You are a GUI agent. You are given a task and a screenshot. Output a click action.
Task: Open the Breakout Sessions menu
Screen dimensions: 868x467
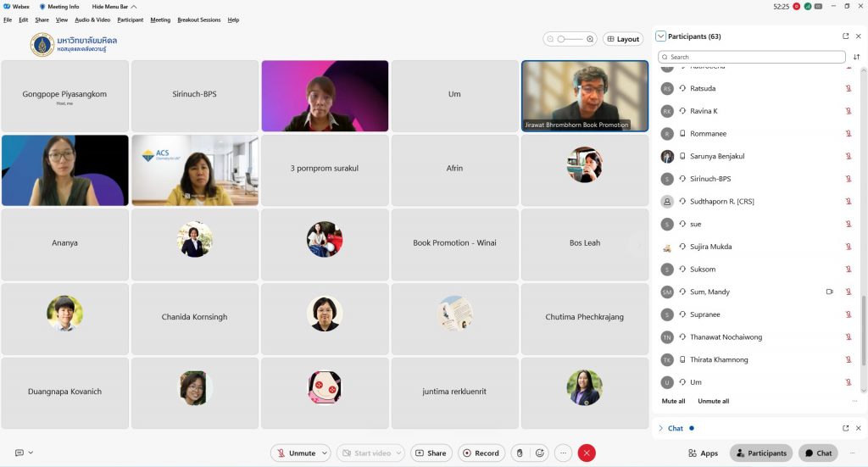point(198,19)
